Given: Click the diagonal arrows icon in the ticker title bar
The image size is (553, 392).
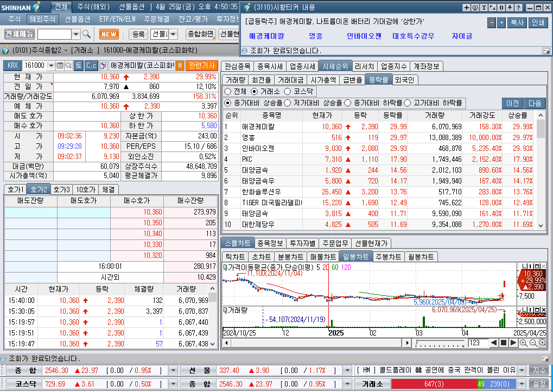Looking at the screenshot, I should coord(492,8).
